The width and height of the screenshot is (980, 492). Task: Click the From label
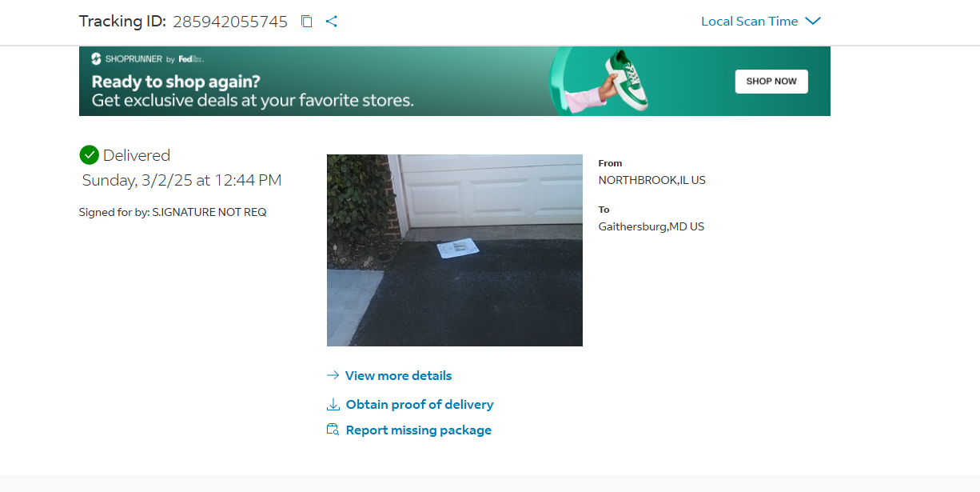tap(610, 163)
